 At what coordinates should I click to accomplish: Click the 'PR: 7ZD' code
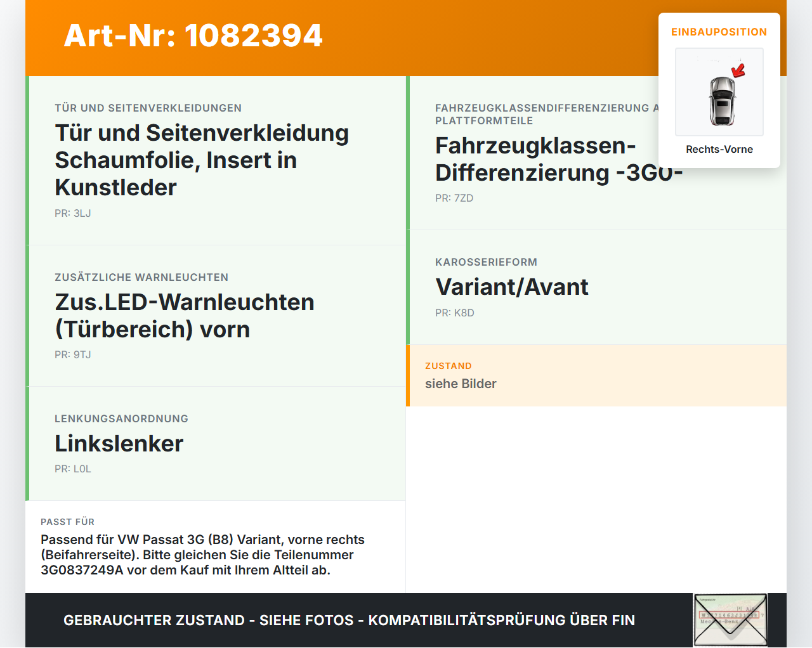454,198
